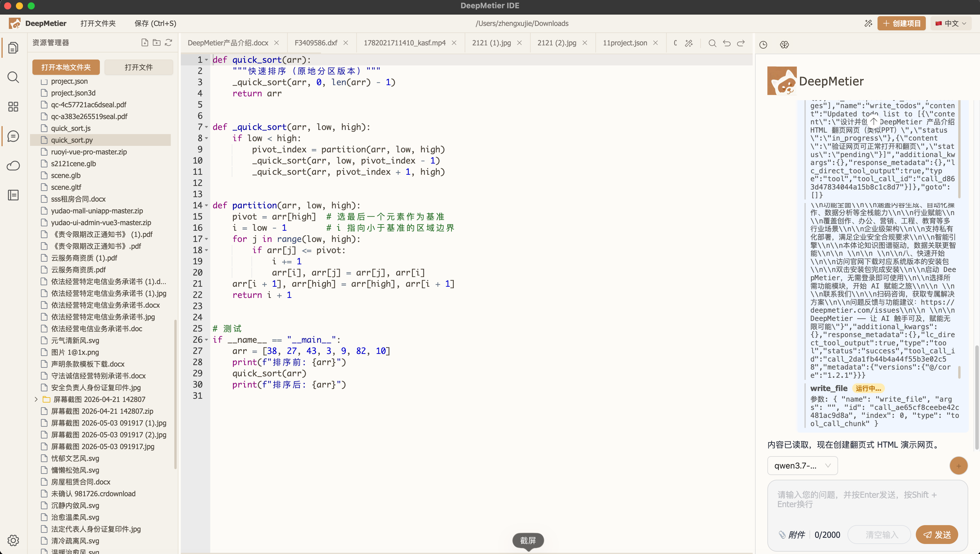This screenshot has width=980, height=554.
Task: Add an attachment via 附件
Action: [792, 535]
